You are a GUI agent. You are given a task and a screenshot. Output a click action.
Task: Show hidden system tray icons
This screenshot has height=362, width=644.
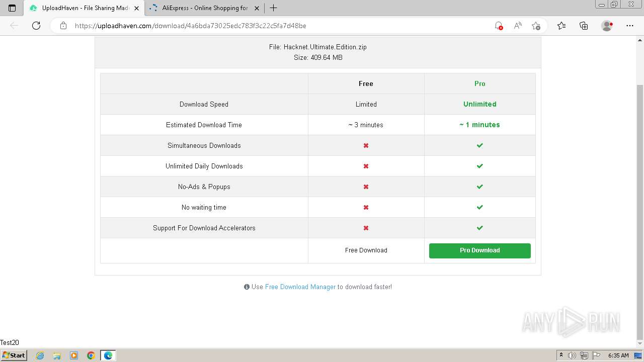[x=561, y=355]
